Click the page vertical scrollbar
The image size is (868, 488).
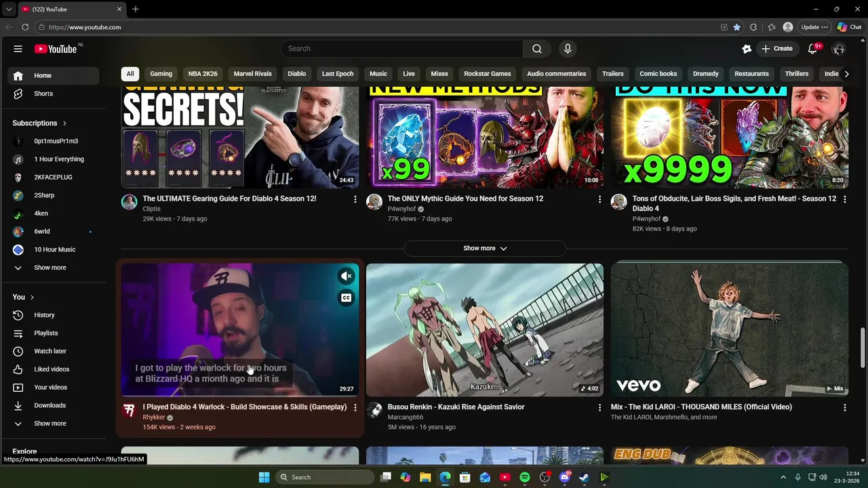[863, 347]
